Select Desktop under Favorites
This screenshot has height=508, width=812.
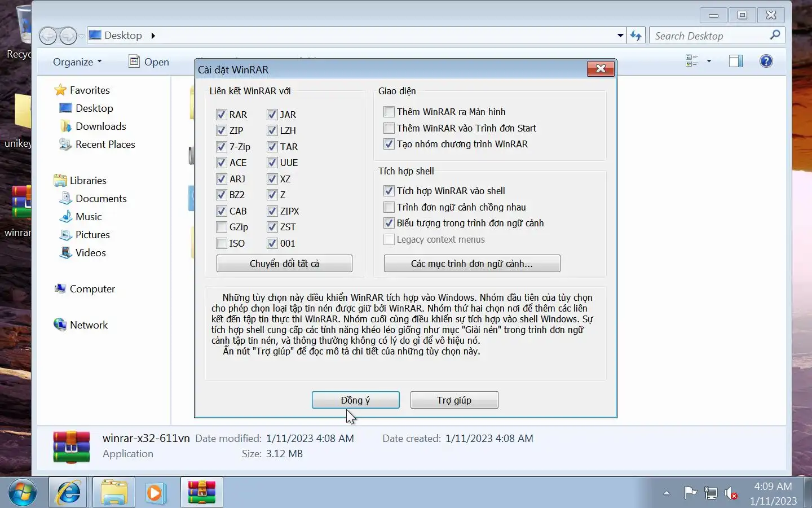86,108
